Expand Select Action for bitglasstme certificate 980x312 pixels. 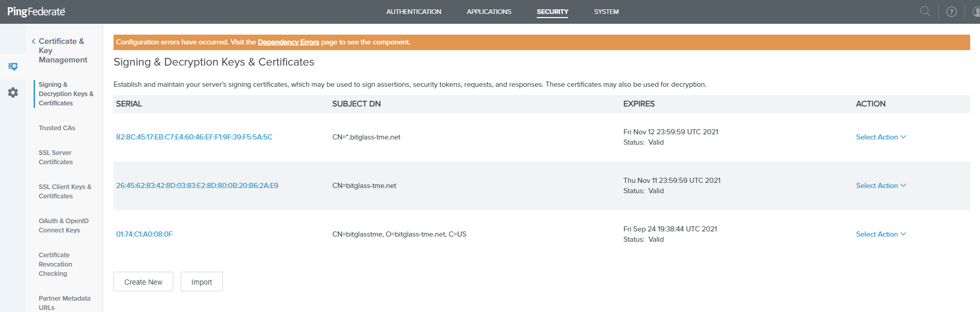point(880,234)
